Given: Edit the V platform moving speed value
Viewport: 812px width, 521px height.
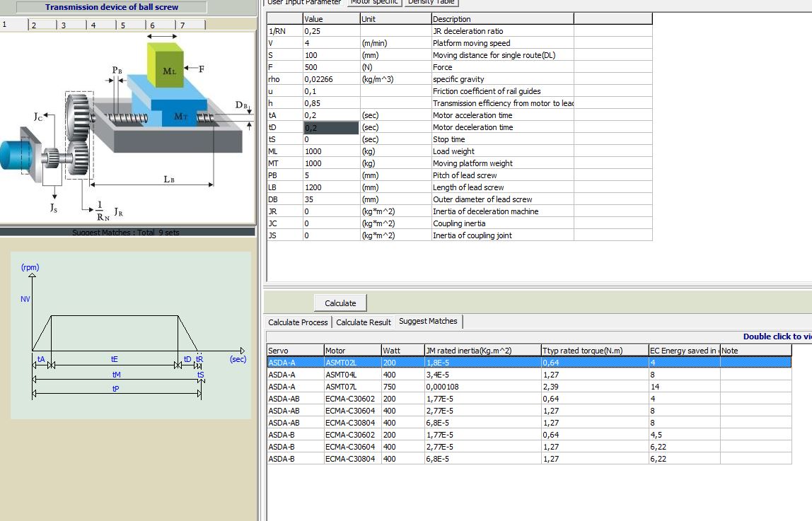Looking at the screenshot, I should pos(332,43).
